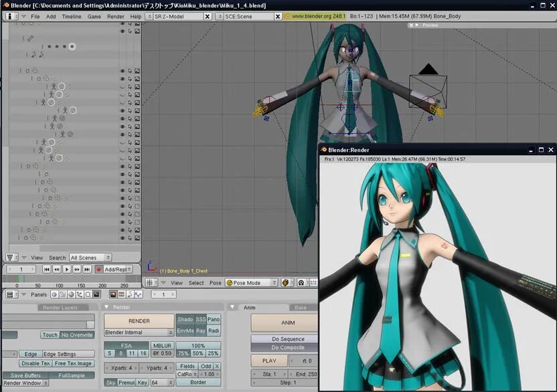557x392 pixels.
Task: Select Scene context icon in Panels header
Action: tap(96, 294)
